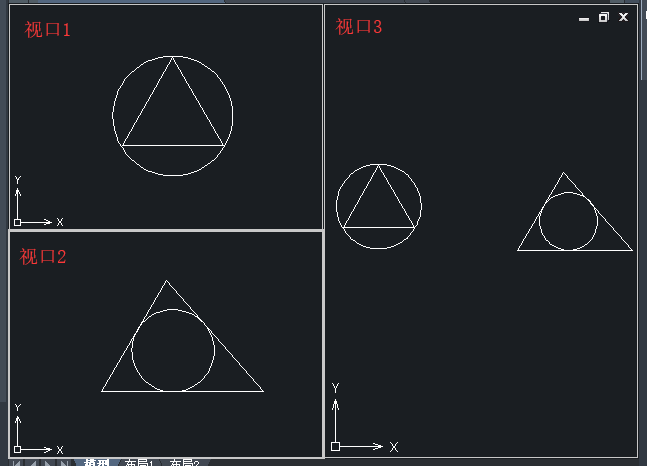The height and width of the screenshot is (466, 647).
Task: Click the UCS origin icon in 视口2
Action: (17, 450)
